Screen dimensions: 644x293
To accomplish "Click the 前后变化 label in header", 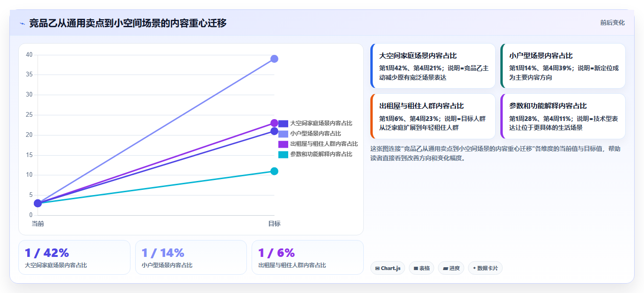I will pyautogui.click(x=612, y=23).
